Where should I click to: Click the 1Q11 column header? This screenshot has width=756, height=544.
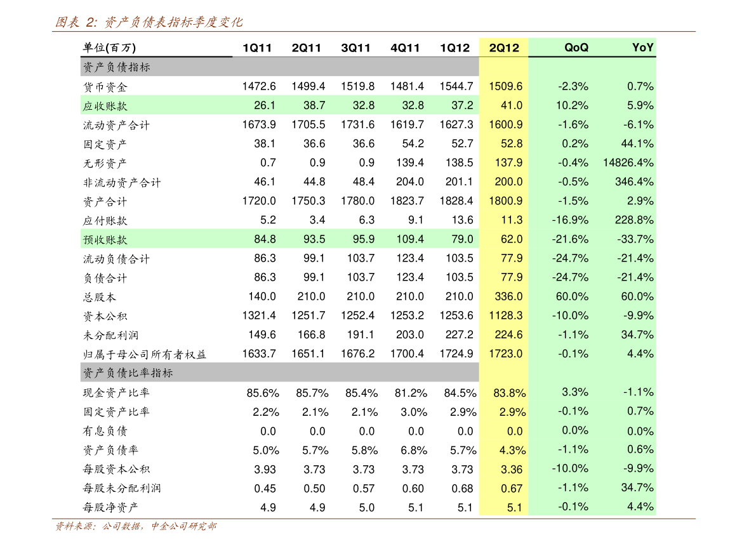(x=257, y=48)
